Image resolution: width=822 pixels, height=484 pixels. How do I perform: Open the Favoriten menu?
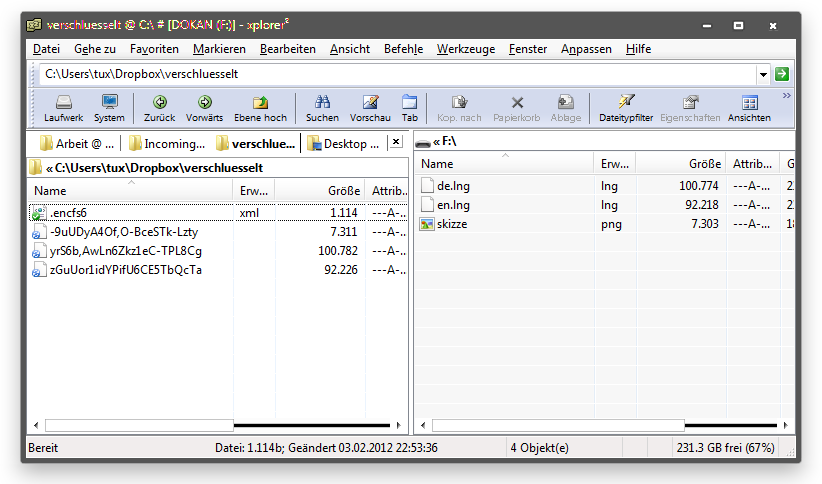154,49
